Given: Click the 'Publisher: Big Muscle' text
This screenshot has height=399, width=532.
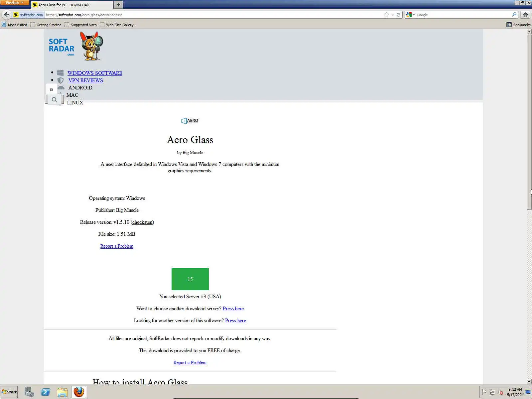Looking at the screenshot, I should 117,210.
